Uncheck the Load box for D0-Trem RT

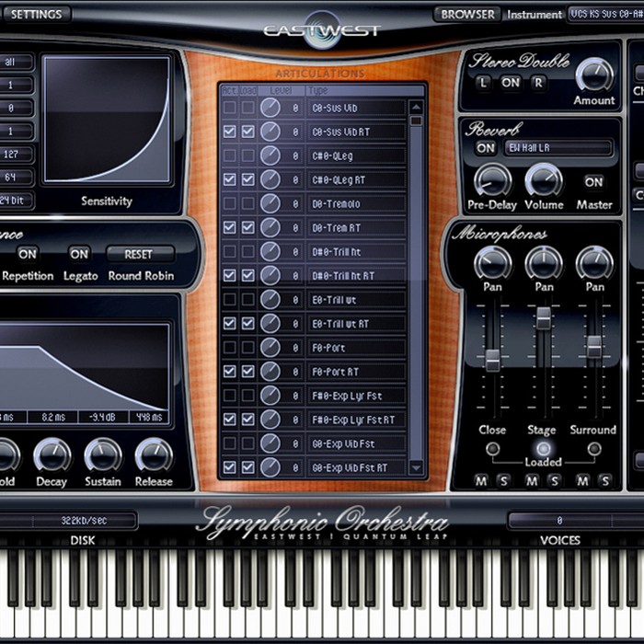point(247,227)
